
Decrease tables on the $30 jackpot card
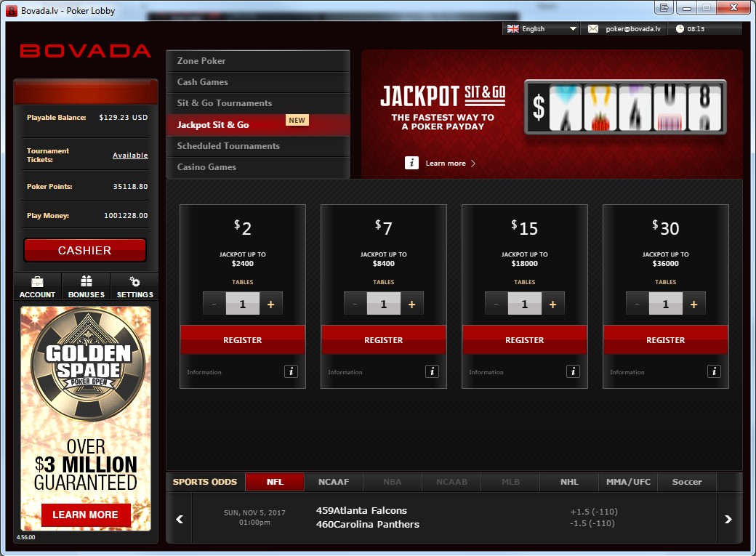coord(638,305)
